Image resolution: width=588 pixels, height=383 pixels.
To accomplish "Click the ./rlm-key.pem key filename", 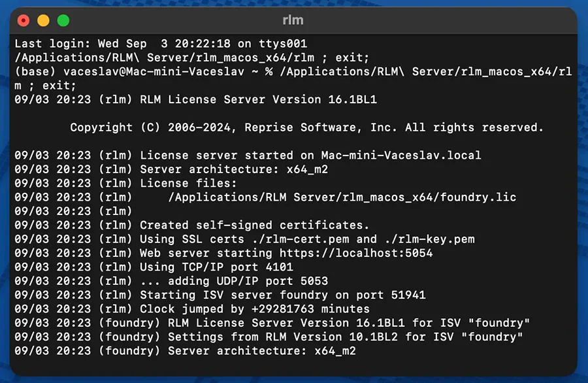I will coord(430,239).
